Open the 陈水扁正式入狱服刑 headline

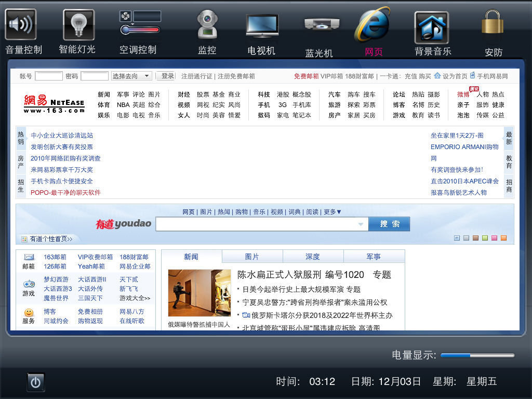[279, 274]
